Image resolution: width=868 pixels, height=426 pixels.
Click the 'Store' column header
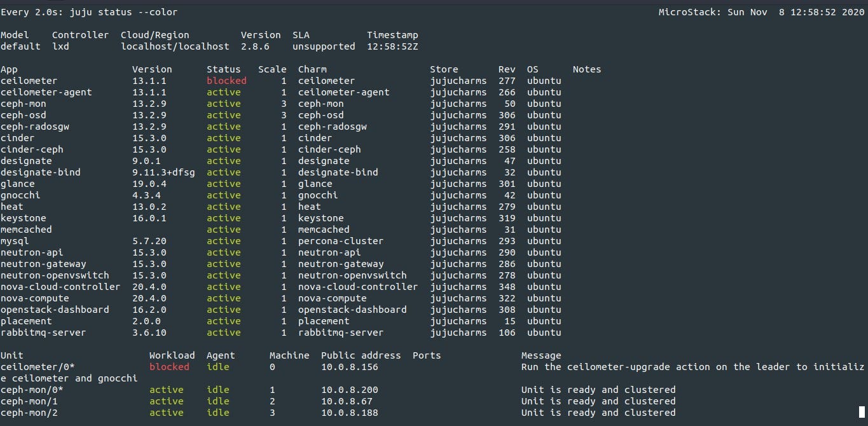pyautogui.click(x=444, y=69)
